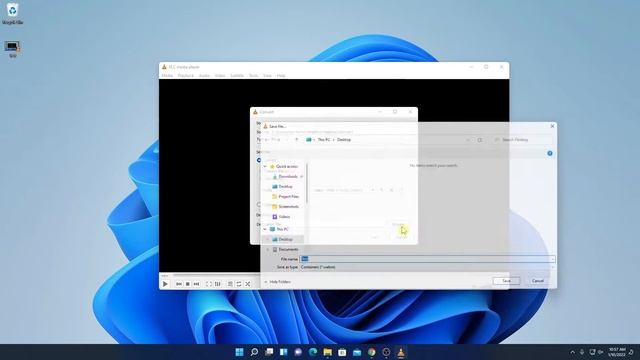Open Mail app from taskbar
Viewport: 640px width, 360px height.
(357, 352)
